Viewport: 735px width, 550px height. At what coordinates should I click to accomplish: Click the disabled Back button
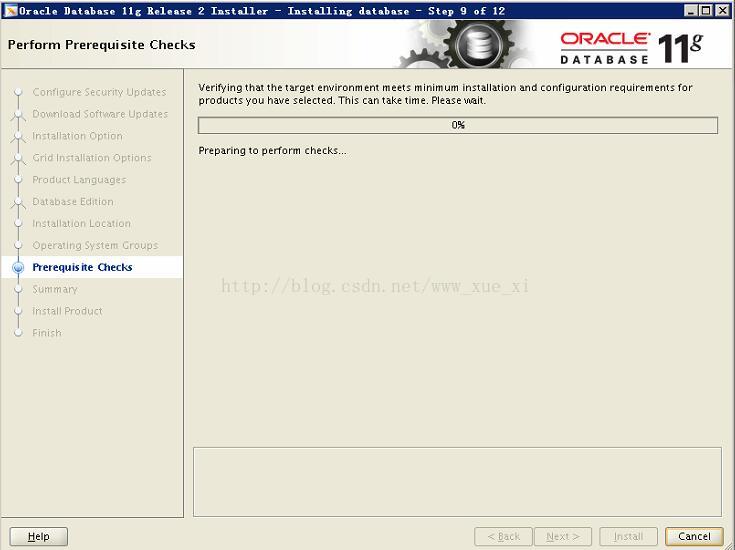tap(503, 536)
